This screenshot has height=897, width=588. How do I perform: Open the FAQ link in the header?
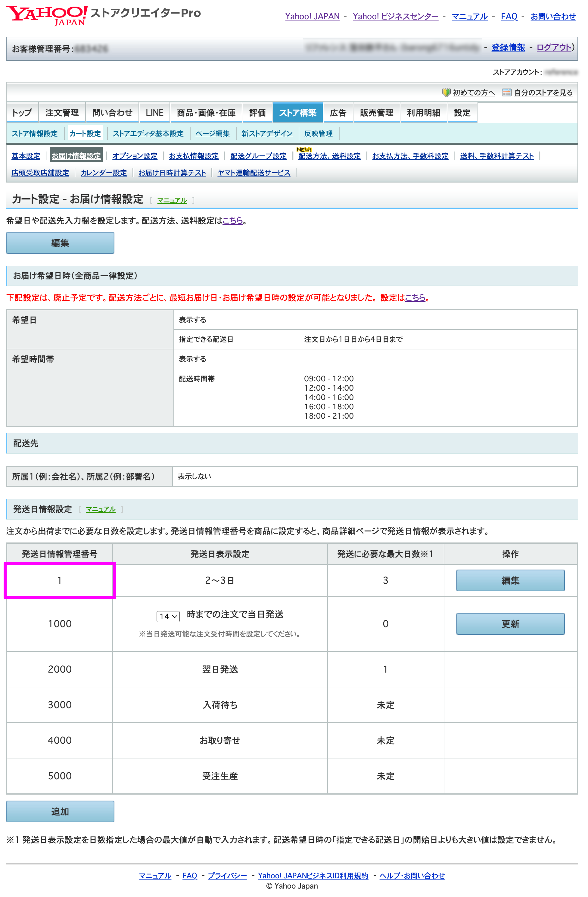[509, 16]
